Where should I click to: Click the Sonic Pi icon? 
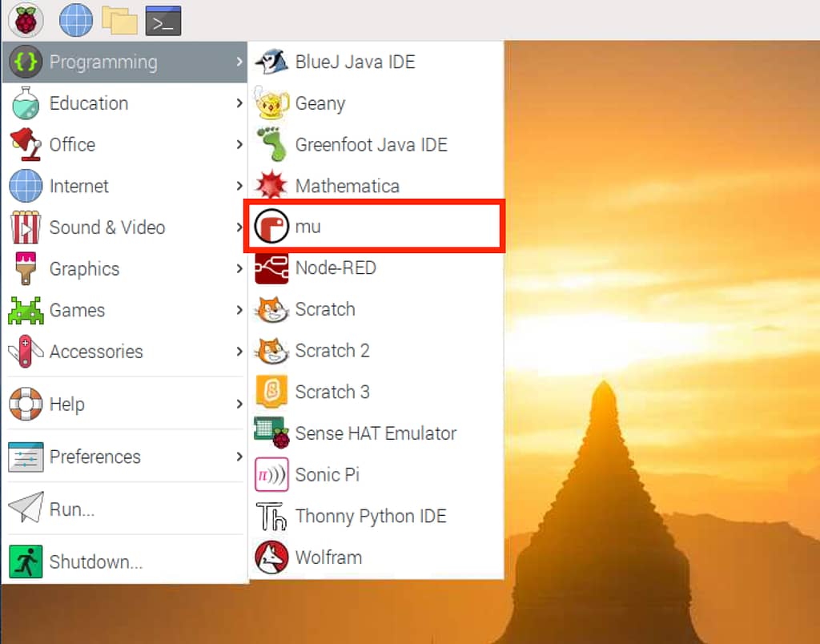tap(271, 474)
